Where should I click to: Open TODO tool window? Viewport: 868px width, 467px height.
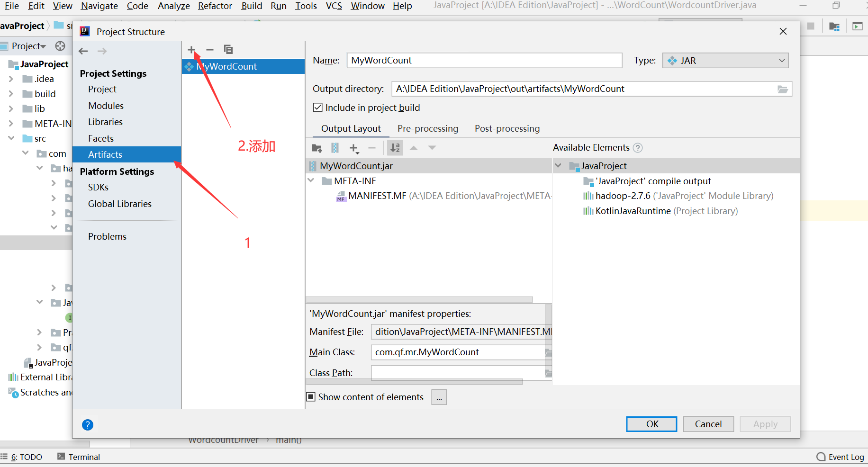coord(22,457)
